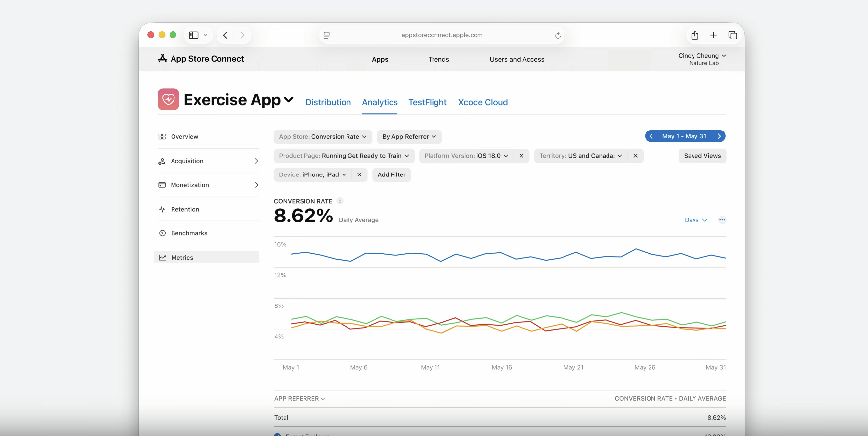Click the 8.62% total value in table
This screenshot has height=436, width=868.
(x=716, y=418)
